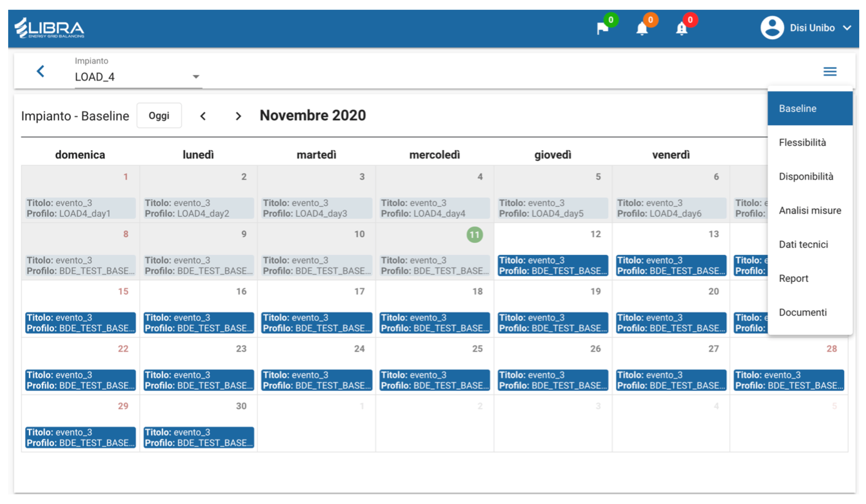Image resolution: width=866 pixels, height=504 pixels.
Task: Open the red-badge alert bell
Action: point(681,29)
